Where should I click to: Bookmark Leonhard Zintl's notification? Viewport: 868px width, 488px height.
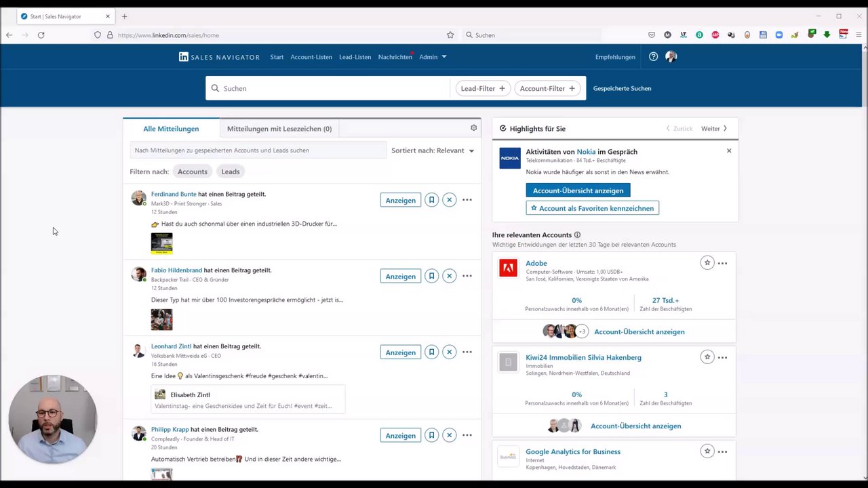[x=431, y=352]
